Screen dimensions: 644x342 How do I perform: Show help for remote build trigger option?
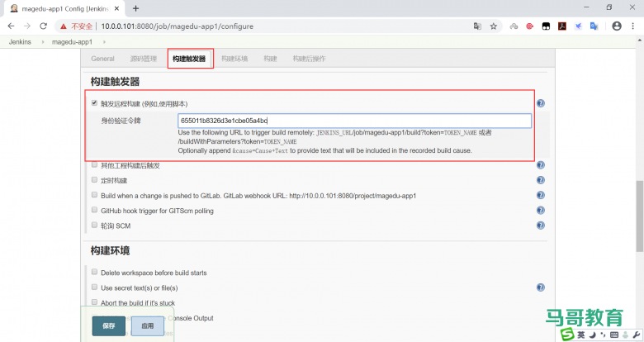click(541, 103)
